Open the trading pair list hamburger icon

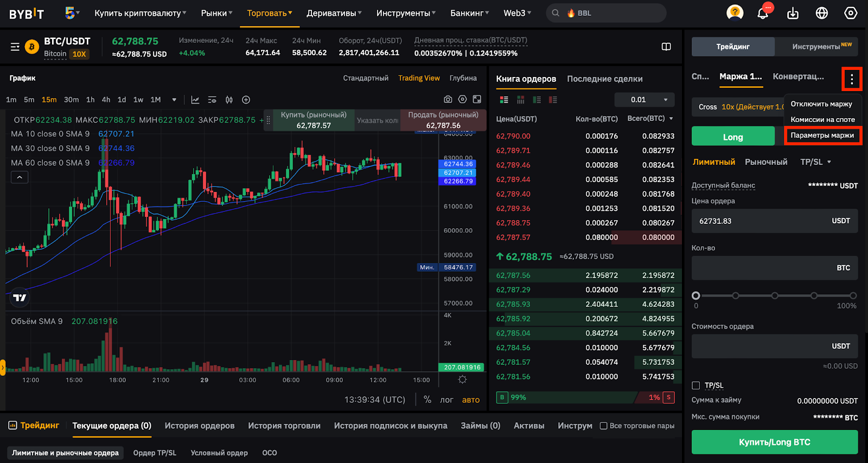coord(15,47)
